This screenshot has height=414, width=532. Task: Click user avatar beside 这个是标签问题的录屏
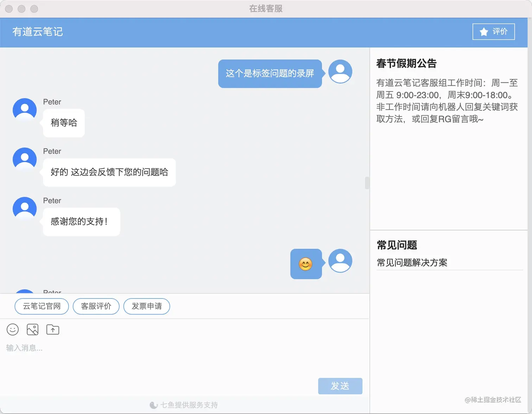tap(340, 71)
